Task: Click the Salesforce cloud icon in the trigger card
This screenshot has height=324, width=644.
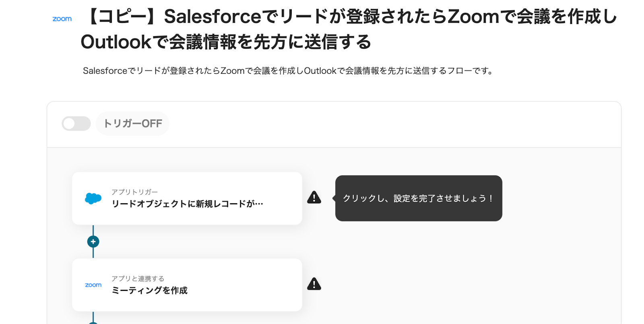Action: click(x=93, y=198)
